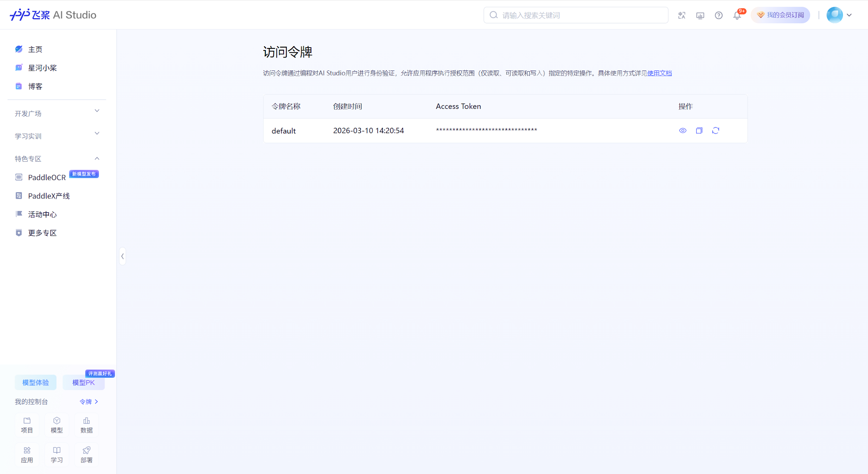Open the 部署 deployment console icon
This screenshot has width=868, height=474.
click(86, 454)
